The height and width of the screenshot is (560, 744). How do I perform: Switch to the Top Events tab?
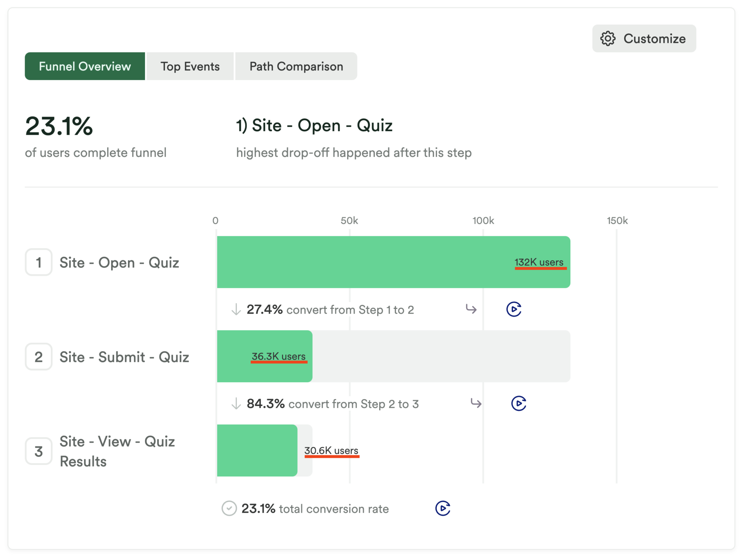pos(190,66)
